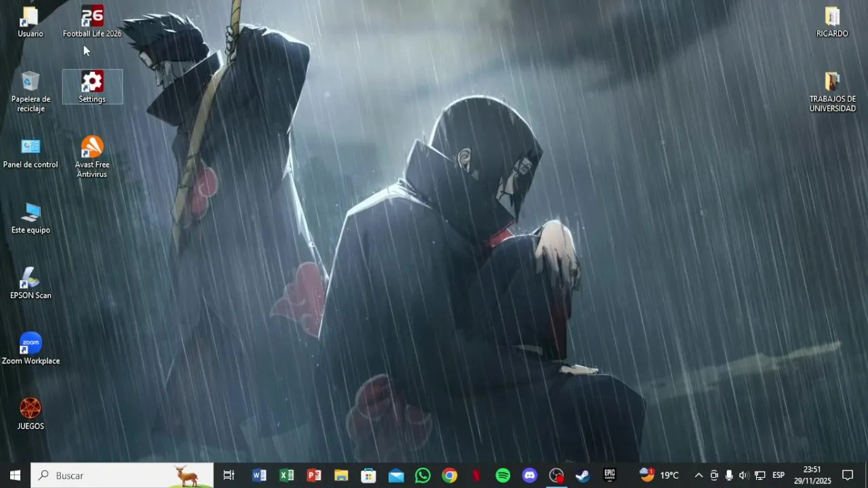This screenshot has width=868, height=488.
Task: Launch Word from the taskbar
Action: coord(259,475)
